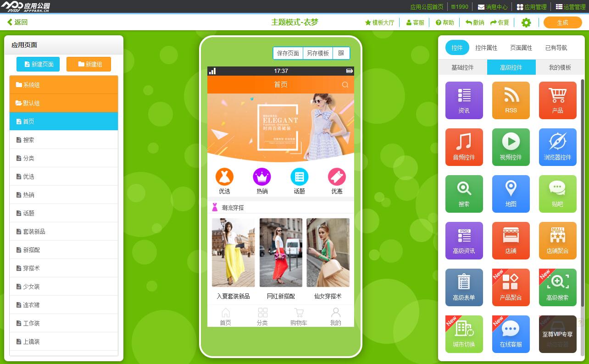Screen dimensions: 589x364
Task: Open the 我的模板 tab
Action: pyautogui.click(x=560, y=67)
